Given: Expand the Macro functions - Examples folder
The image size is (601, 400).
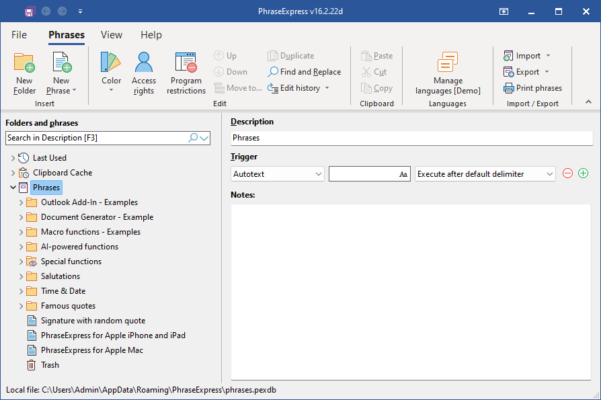Looking at the screenshot, I should coord(21,232).
